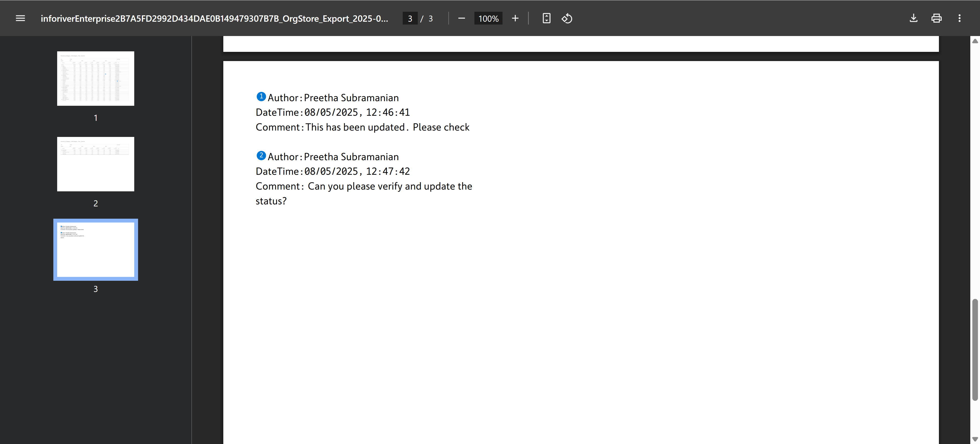The height and width of the screenshot is (444, 980).
Task: Click thumbnail label number 3
Action: tap(95, 289)
